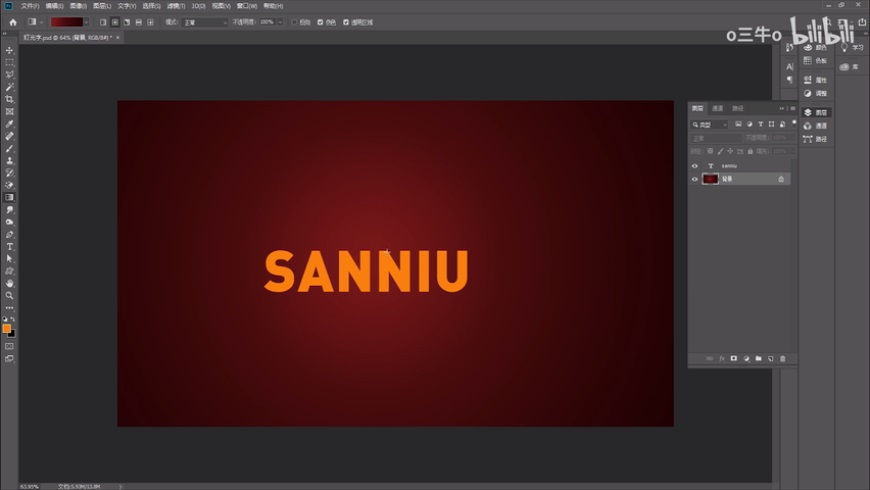Click the Home icon in options bar

[12, 21]
